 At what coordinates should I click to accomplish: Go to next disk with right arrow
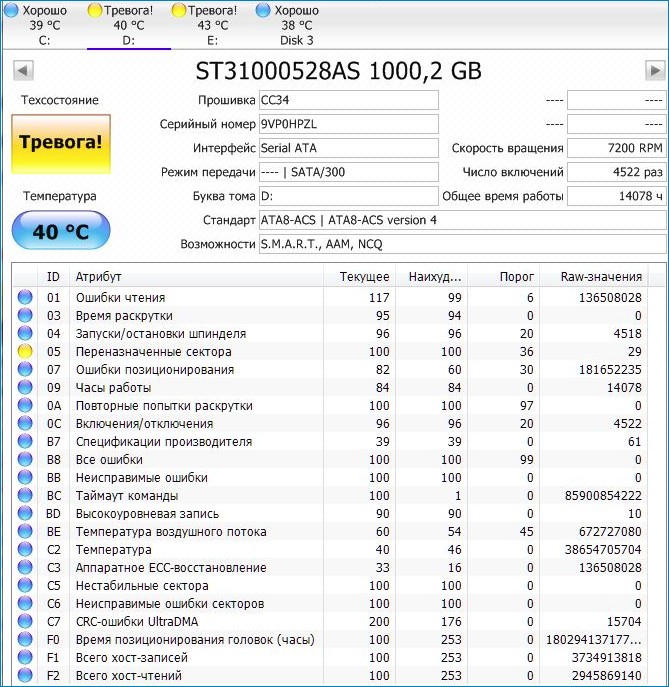tap(655, 71)
